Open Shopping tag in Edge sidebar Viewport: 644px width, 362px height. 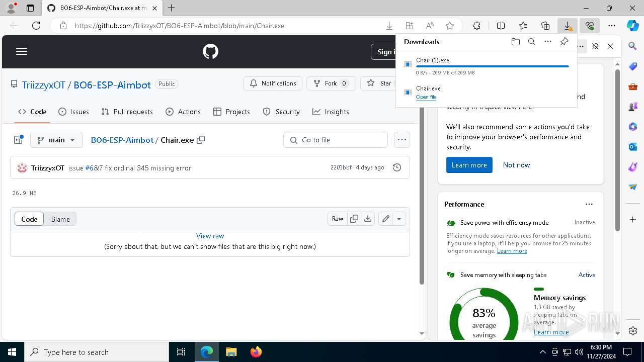[x=633, y=66]
